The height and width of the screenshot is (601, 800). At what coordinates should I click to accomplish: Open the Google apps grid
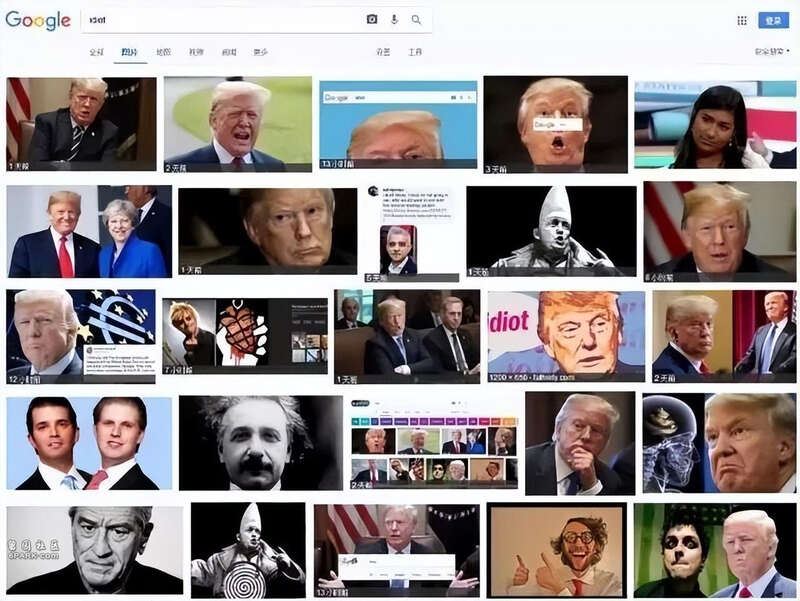(x=742, y=20)
